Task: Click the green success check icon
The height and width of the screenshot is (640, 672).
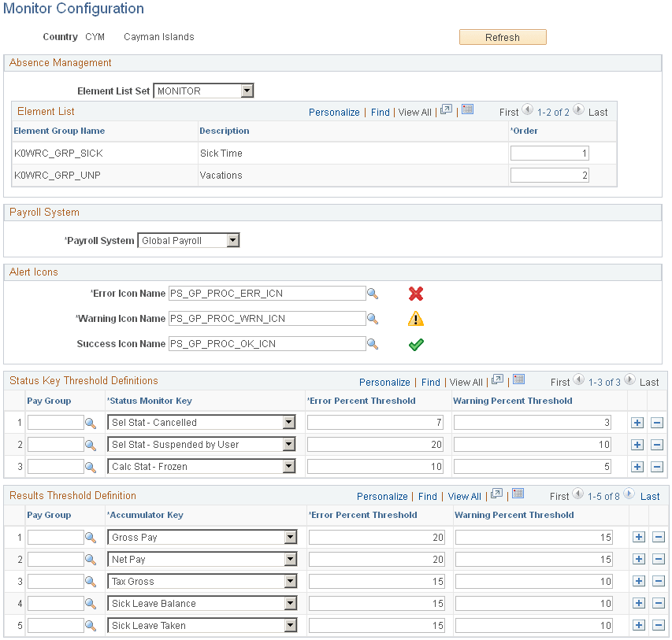Action: pyautogui.click(x=416, y=344)
